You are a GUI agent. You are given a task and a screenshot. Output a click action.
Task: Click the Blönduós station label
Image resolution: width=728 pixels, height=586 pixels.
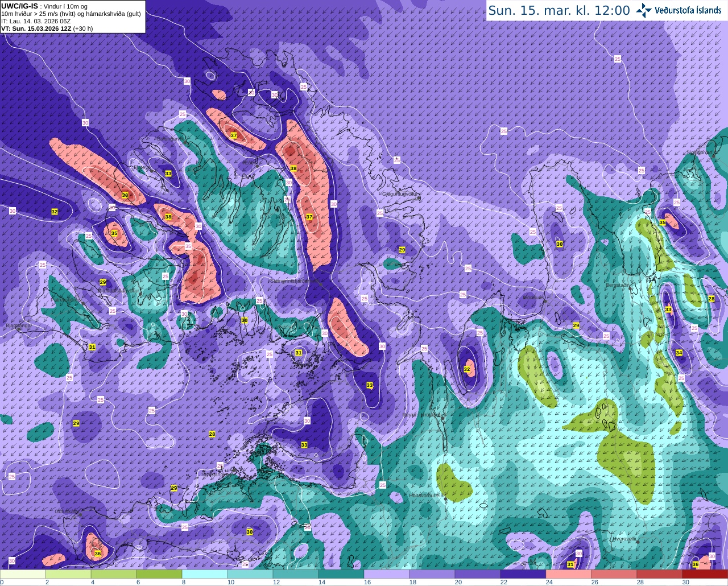tap(533, 298)
